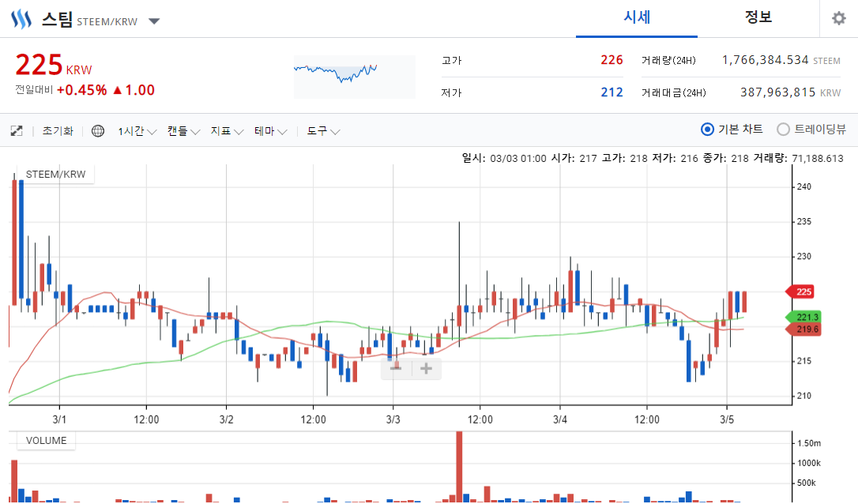Expand chart to fullscreen icon
This screenshot has height=504, width=858.
click(17, 131)
